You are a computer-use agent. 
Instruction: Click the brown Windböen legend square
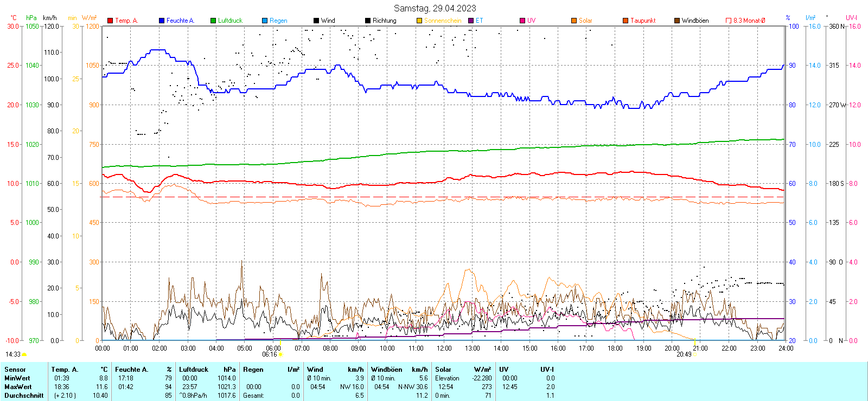coord(677,21)
